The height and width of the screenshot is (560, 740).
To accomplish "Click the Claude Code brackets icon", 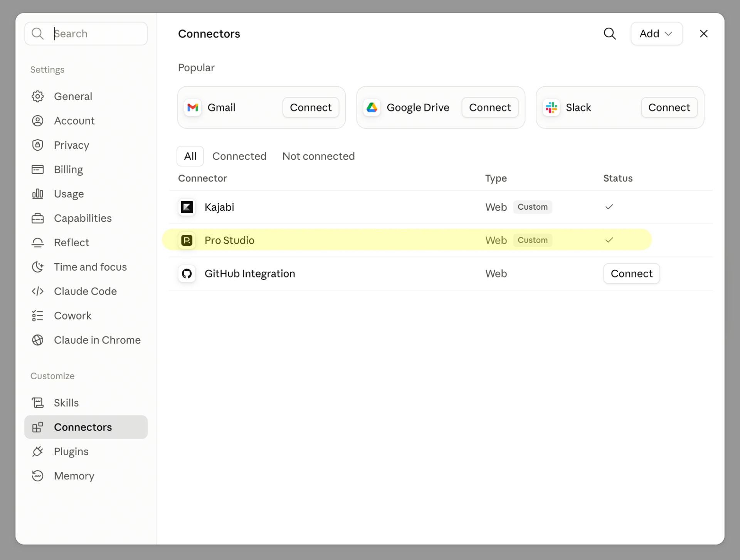I will (x=37, y=291).
